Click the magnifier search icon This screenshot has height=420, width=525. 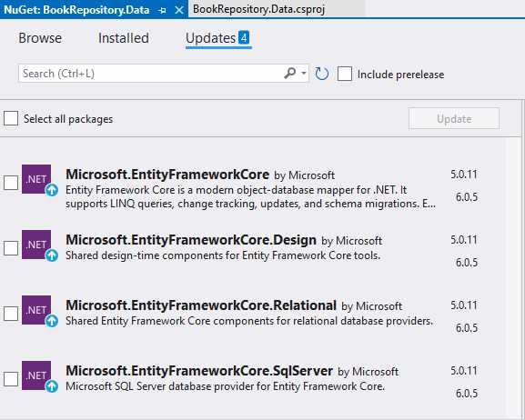tap(290, 73)
